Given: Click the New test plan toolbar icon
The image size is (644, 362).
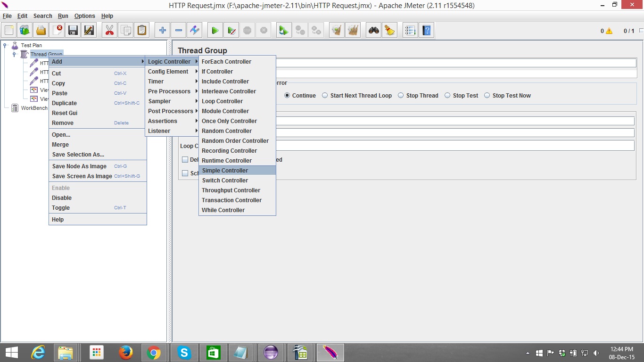Looking at the screenshot, I should [x=9, y=31].
